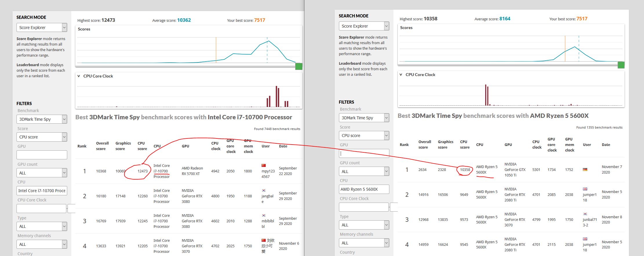Click CPU field with AMD Ryzen 5 5600X
644x256 pixels.
point(364,189)
